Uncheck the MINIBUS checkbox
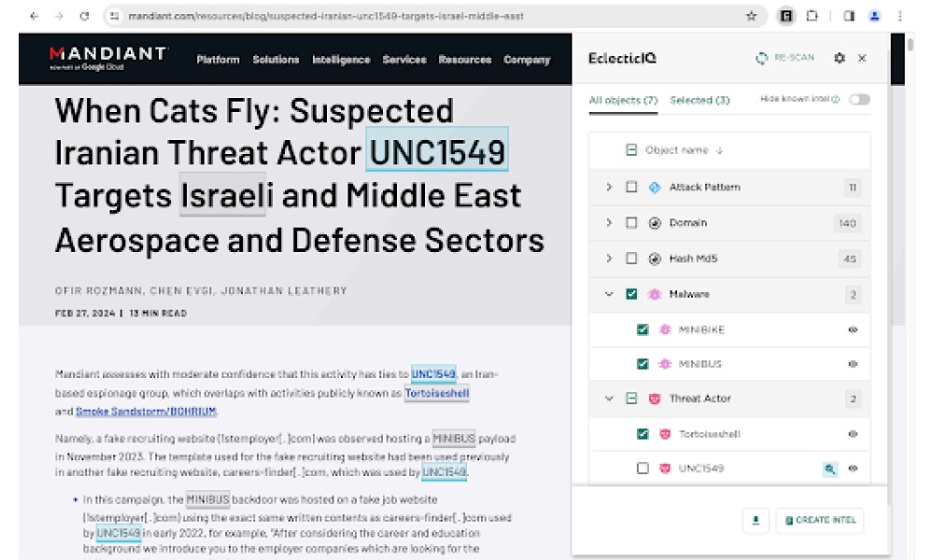The image size is (934, 560). tap(643, 364)
